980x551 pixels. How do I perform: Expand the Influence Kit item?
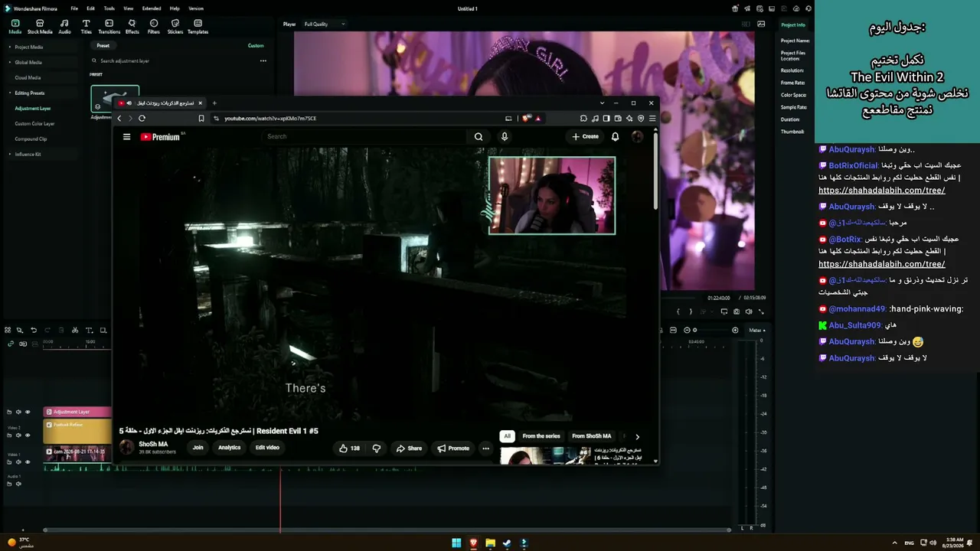[10, 154]
